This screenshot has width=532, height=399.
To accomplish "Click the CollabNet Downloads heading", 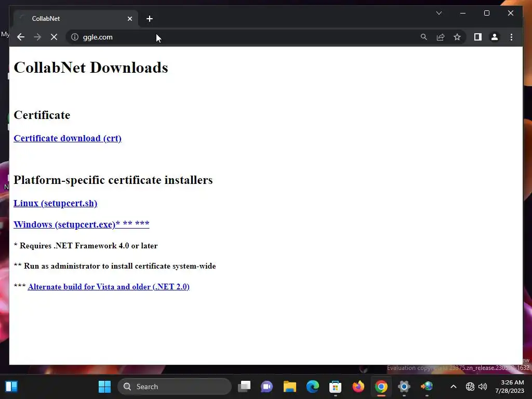I will coord(91,68).
